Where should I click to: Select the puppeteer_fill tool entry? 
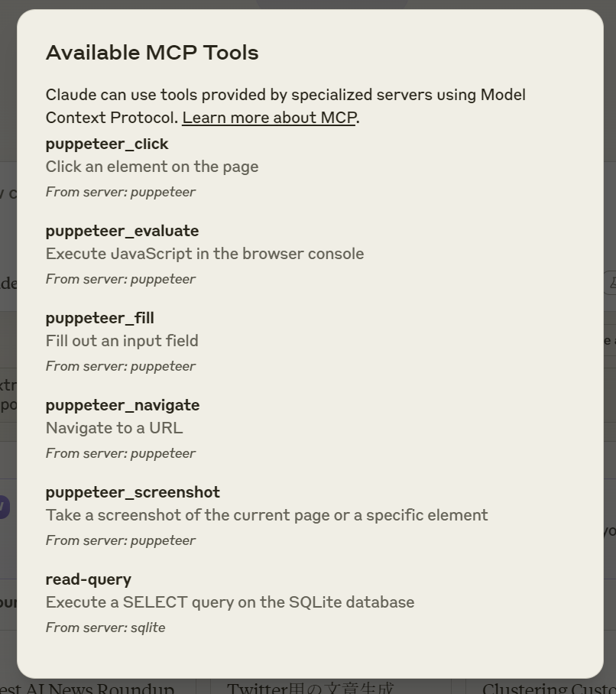coord(100,318)
